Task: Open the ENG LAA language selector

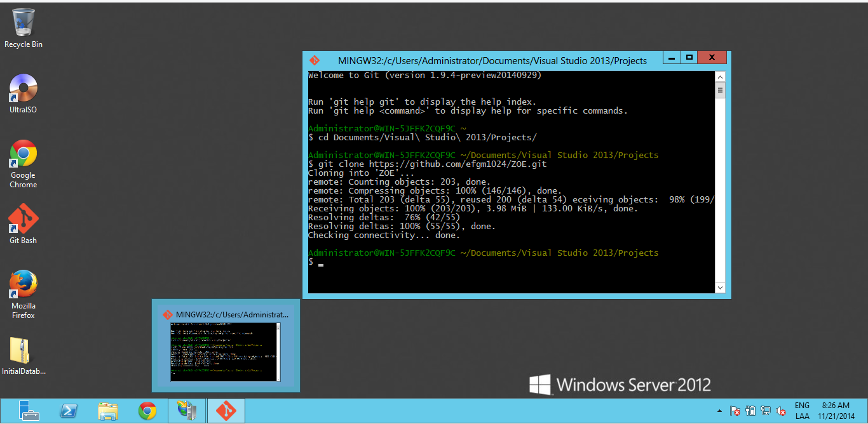Action: [x=802, y=411]
